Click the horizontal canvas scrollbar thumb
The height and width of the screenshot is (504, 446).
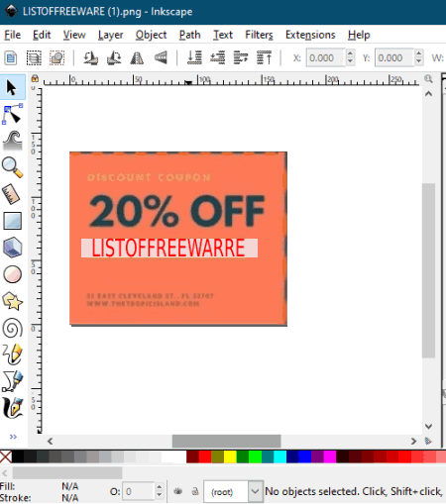pyautogui.click(x=226, y=441)
